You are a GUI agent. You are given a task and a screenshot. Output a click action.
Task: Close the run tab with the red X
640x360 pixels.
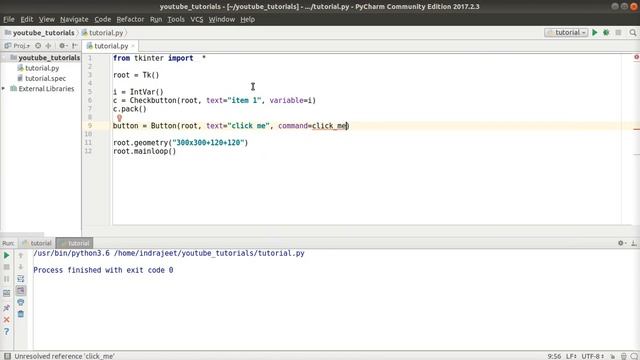[x=7, y=320]
